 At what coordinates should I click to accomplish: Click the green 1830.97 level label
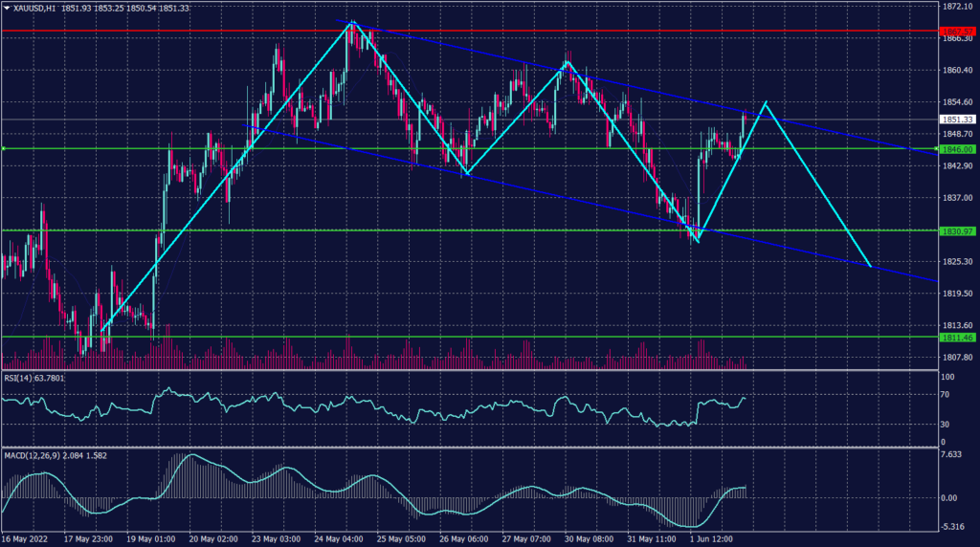956,231
